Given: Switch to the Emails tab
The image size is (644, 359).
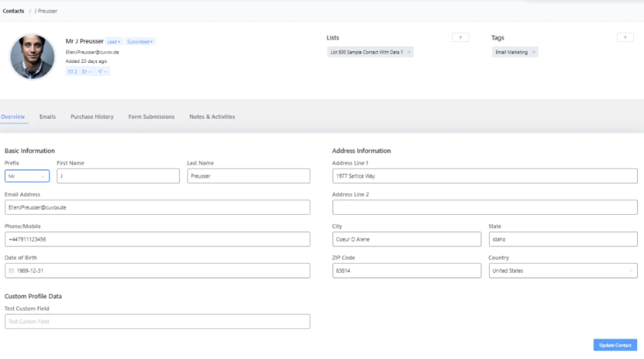Looking at the screenshot, I should 47,116.
